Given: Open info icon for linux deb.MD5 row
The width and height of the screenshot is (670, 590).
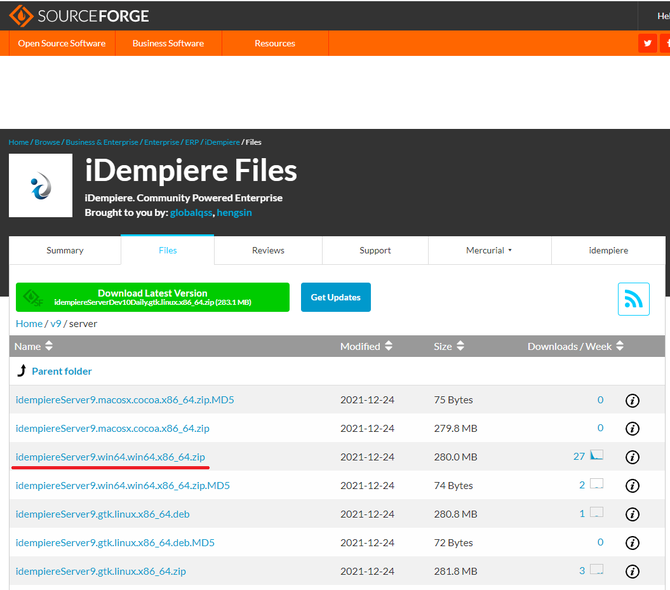Looking at the screenshot, I should pyautogui.click(x=632, y=543).
